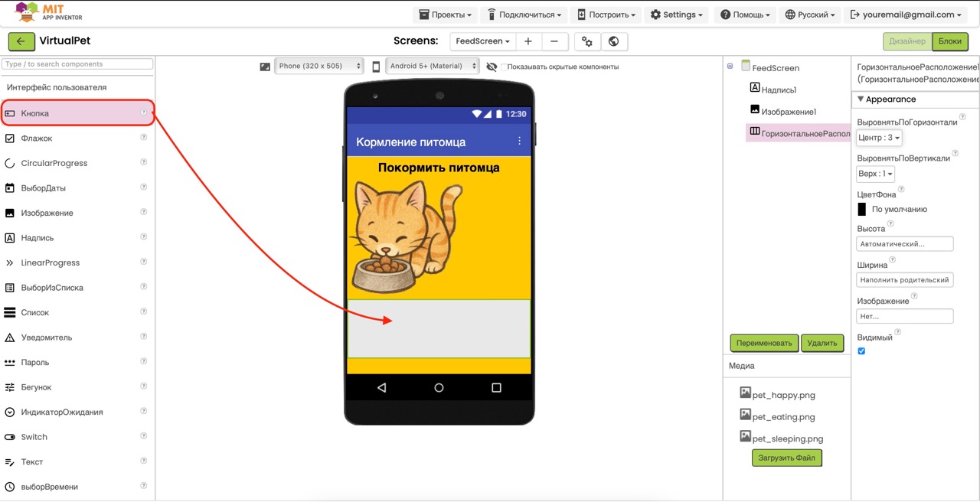This screenshot has width=980, height=502.
Task: Click the hidden components eye-slash icon
Action: pos(492,67)
